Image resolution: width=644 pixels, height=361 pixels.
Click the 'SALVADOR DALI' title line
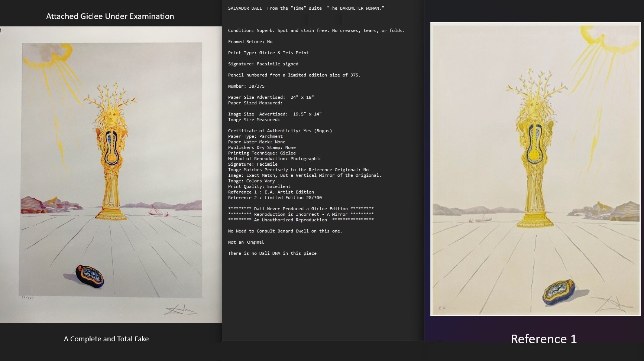pyautogui.click(x=306, y=8)
